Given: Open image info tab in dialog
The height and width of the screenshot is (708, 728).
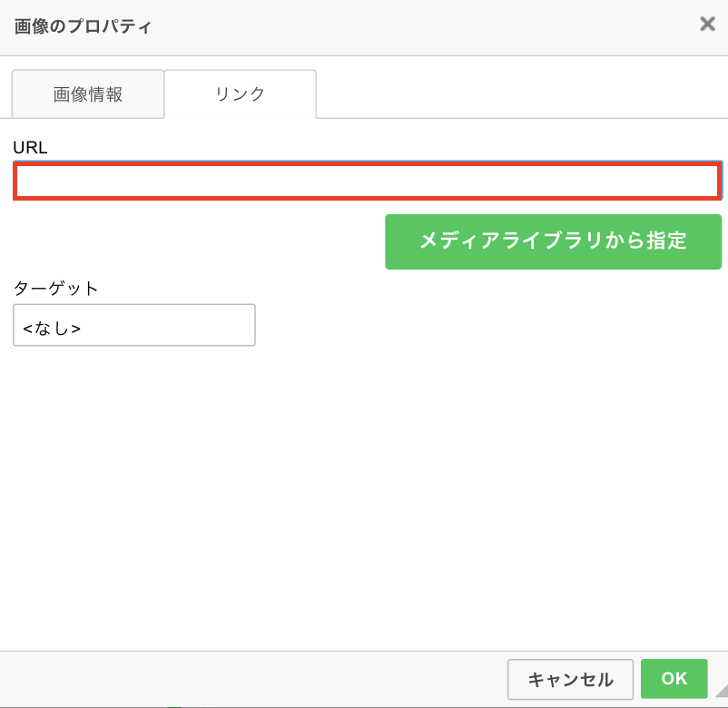Looking at the screenshot, I should (x=88, y=94).
